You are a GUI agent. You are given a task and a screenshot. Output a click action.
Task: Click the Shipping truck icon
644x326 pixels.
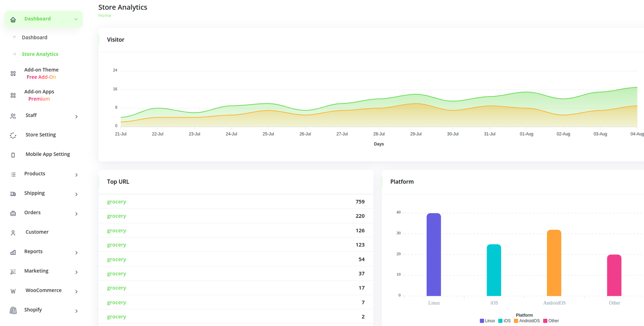pyautogui.click(x=13, y=194)
